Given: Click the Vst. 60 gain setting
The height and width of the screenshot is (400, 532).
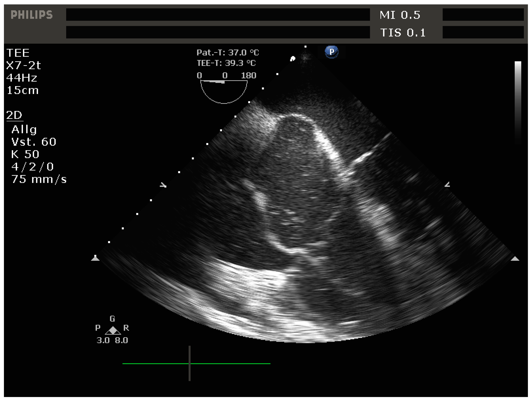Looking at the screenshot, I should (34, 142).
